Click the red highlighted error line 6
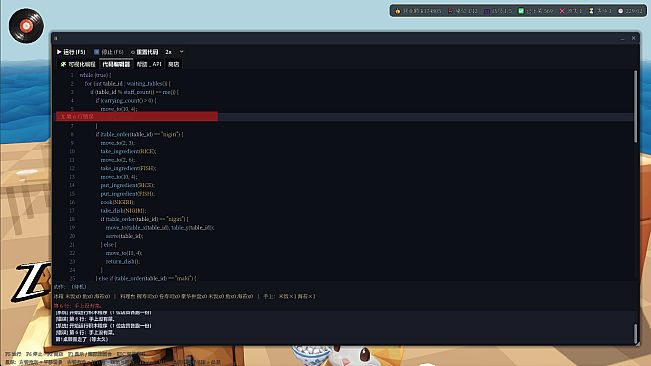The image size is (651, 366). pyautogui.click(x=137, y=117)
